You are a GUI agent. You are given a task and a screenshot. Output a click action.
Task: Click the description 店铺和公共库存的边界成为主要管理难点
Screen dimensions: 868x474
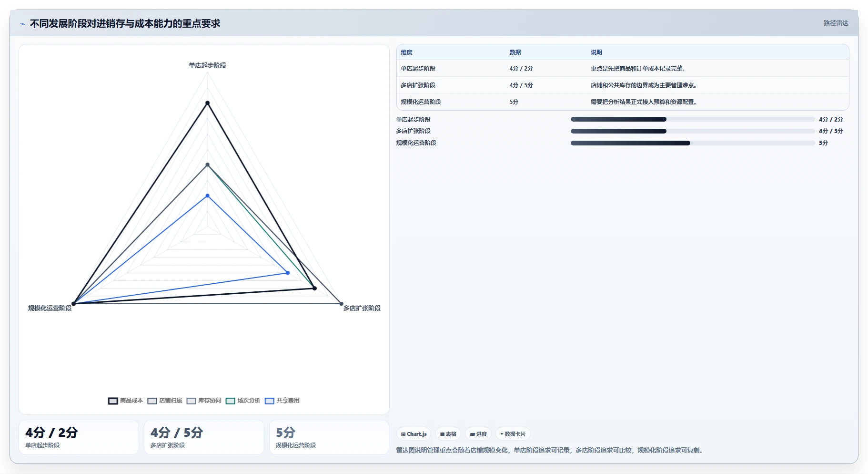click(x=644, y=85)
